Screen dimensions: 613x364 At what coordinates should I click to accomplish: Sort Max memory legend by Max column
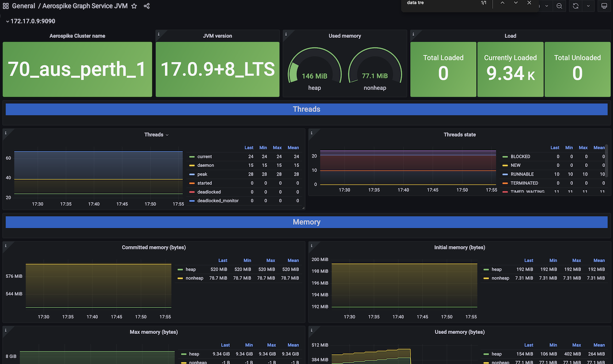pyautogui.click(x=272, y=345)
